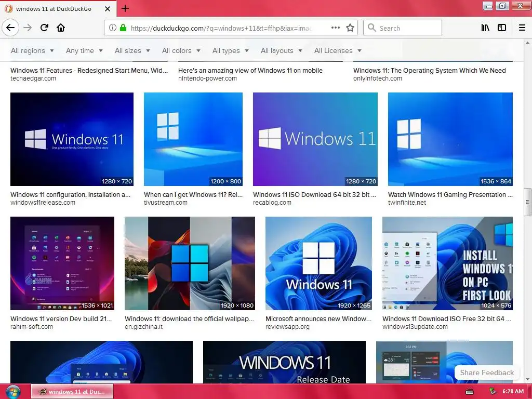Open the Install Windows 11 First Look image

447,263
